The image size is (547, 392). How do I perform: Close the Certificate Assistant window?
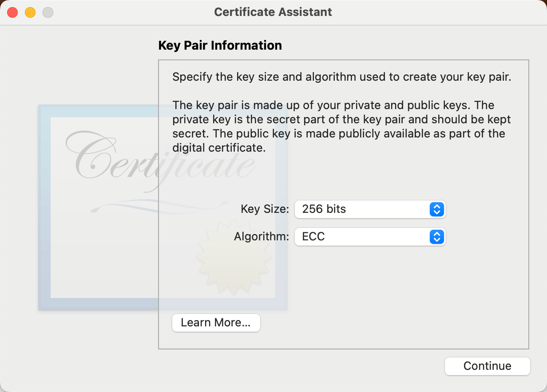click(12, 12)
